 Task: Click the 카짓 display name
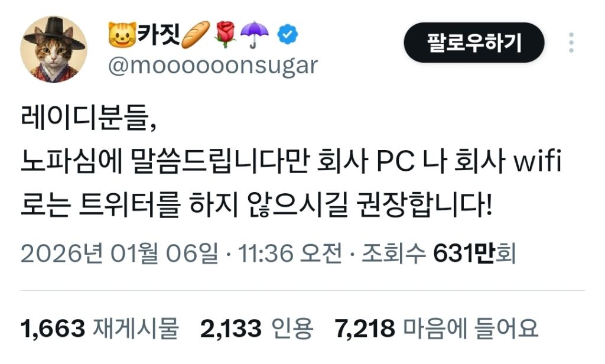pos(159,34)
